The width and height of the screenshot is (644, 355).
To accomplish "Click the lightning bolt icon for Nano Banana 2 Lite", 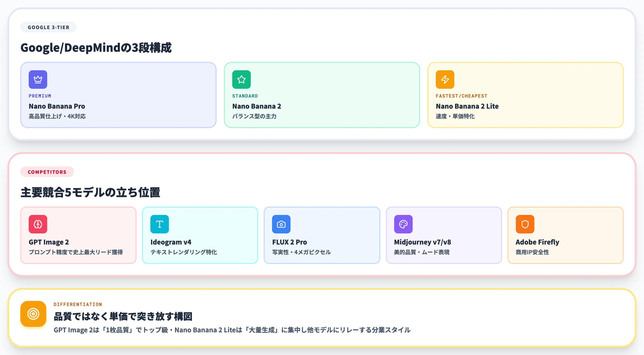I will pyautogui.click(x=445, y=80).
